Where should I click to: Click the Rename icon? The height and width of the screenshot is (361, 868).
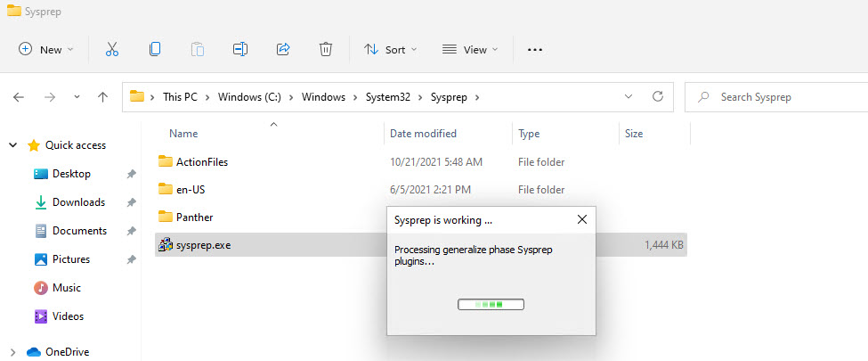click(239, 49)
